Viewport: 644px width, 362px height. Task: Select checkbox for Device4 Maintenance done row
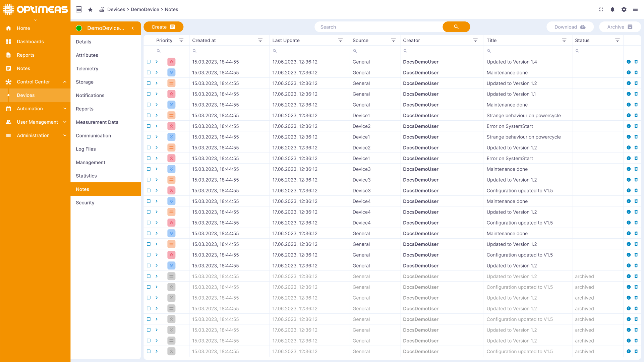[x=149, y=201]
